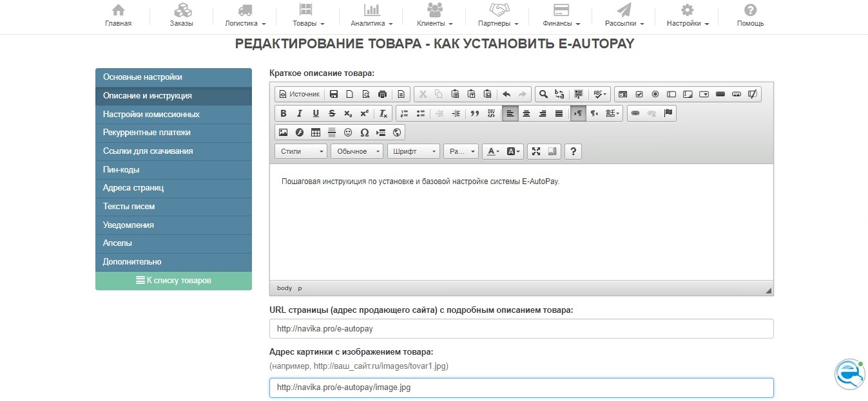The width and height of the screenshot is (868, 401).
Task: Insert a table using the table icon
Action: click(x=316, y=133)
